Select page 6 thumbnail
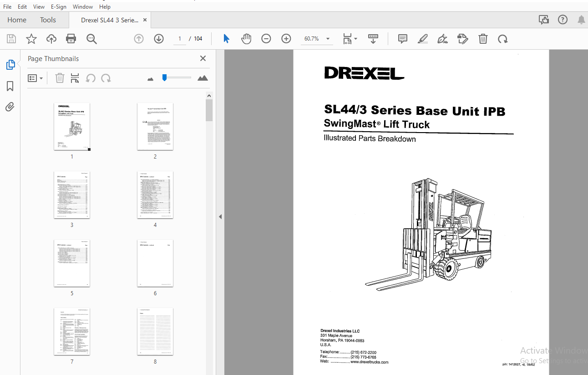 tap(155, 263)
